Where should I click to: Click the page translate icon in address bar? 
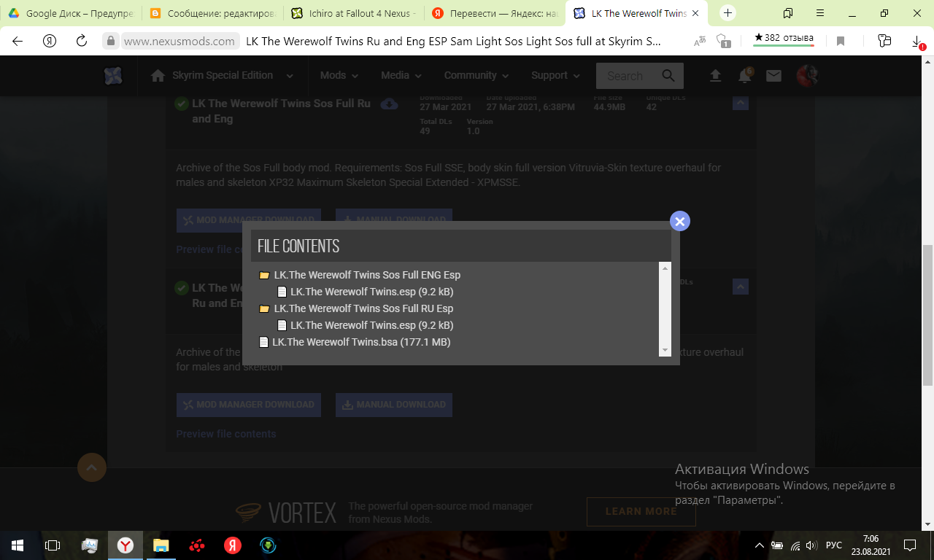700,42
